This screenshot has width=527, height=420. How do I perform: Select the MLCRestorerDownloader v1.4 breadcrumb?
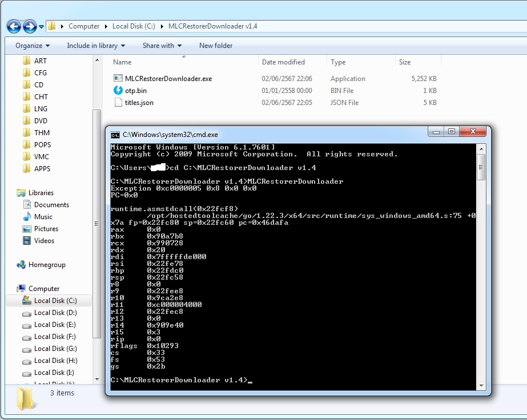(212, 26)
